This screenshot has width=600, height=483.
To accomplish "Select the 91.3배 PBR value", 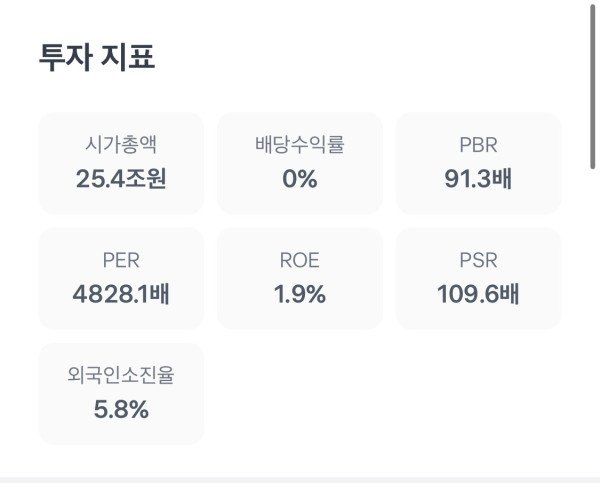I will point(478,179).
